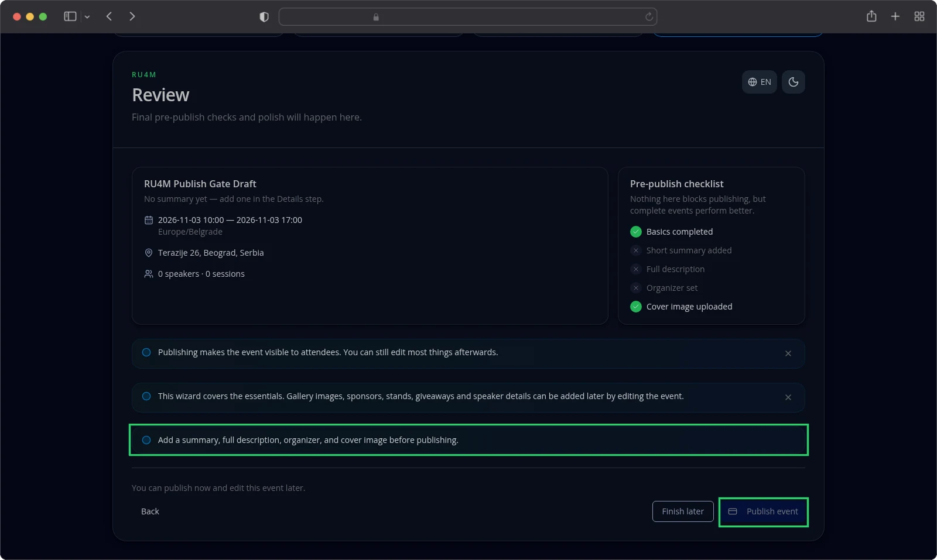Screen dimensions: 937x560
Task: Click the 'Review' page heading
Action: click(x=160, y=95)
